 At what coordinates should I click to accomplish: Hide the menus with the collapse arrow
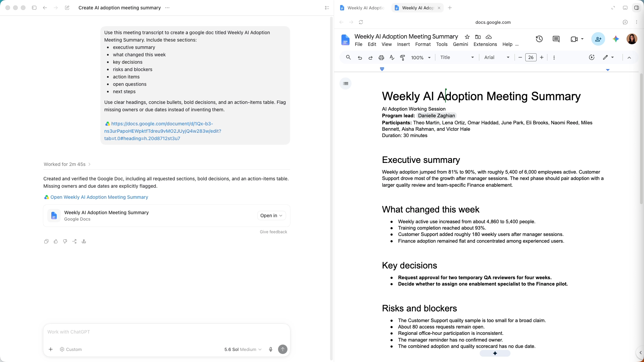(x=629, y=58)
